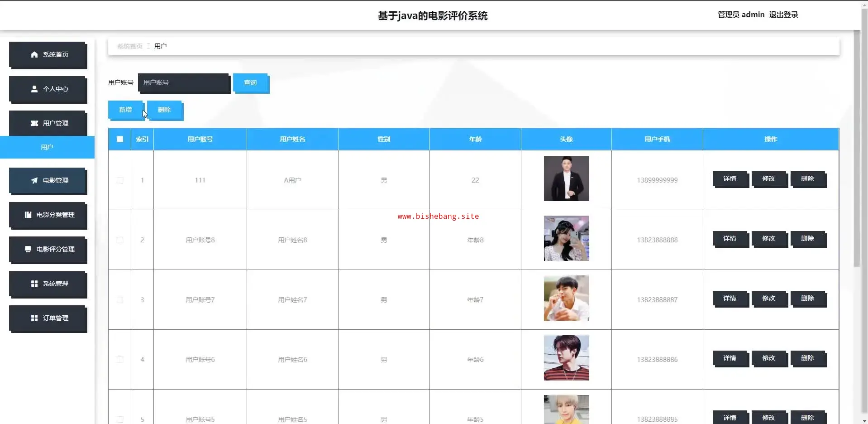
Task: Open the 个人中心 sidebar menu
Action: 48,89
